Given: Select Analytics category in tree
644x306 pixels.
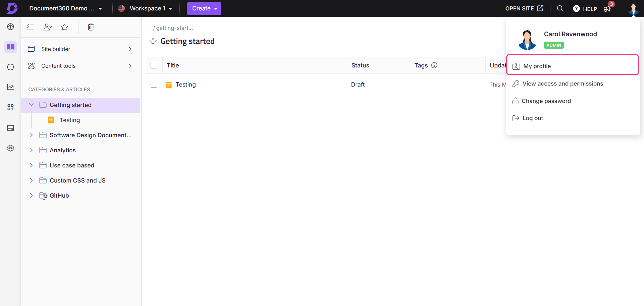Looking at the screenshot, I should [63, 150].
